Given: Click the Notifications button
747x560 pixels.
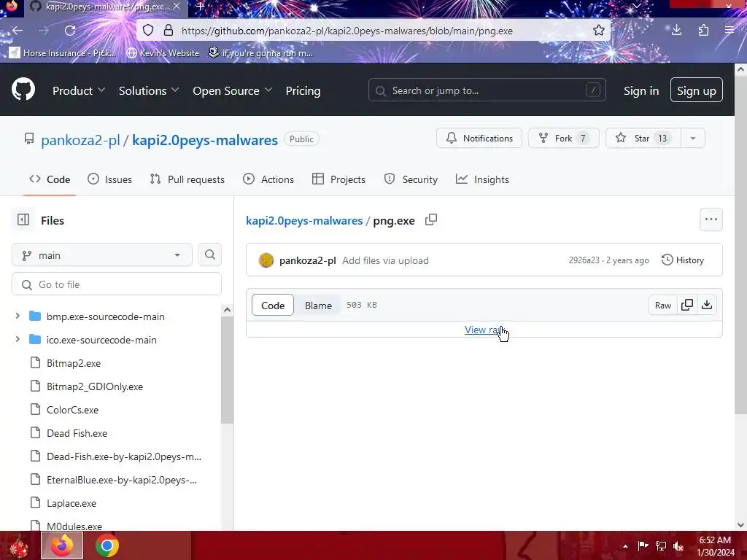Looking at the screenshot, I should pyautogui.click(x=479, y=138).
